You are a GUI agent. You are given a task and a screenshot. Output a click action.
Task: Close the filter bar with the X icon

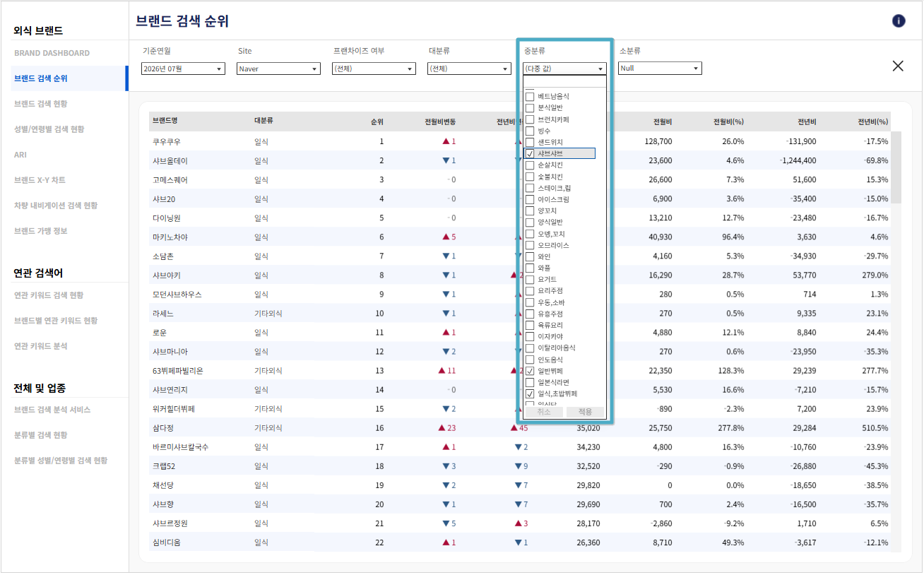tap(898, 66)
